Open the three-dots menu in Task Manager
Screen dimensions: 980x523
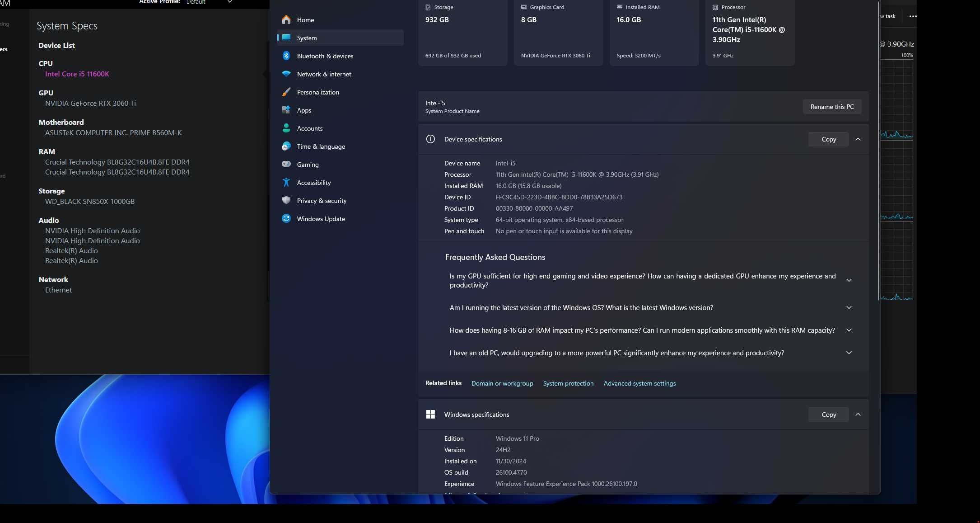pyautogui.click(x=913, y=16)
